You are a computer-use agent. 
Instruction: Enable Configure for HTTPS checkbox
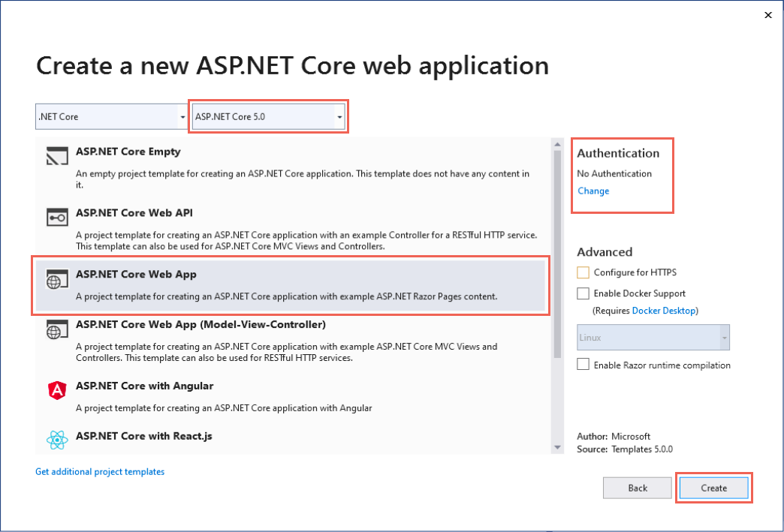click(x=583, y=272)
